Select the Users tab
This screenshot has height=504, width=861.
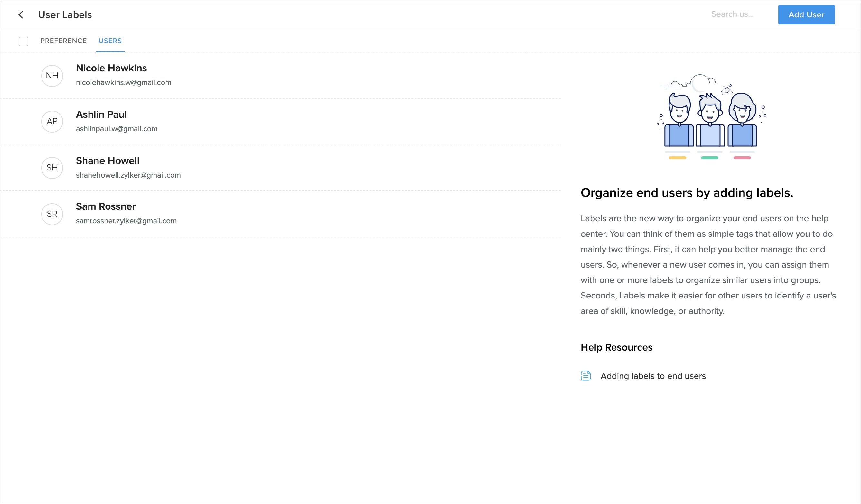coord(110,41)
